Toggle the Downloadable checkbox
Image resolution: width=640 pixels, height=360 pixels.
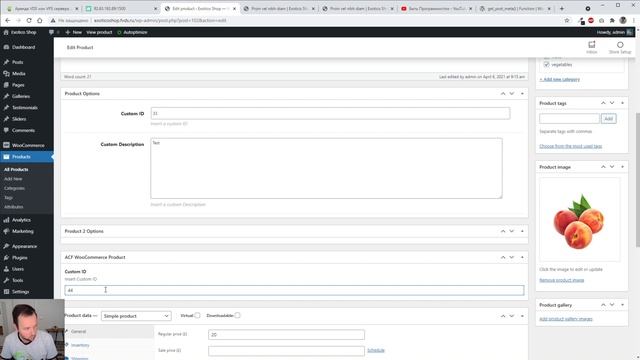pyautogui.click(x=238, y=316)
